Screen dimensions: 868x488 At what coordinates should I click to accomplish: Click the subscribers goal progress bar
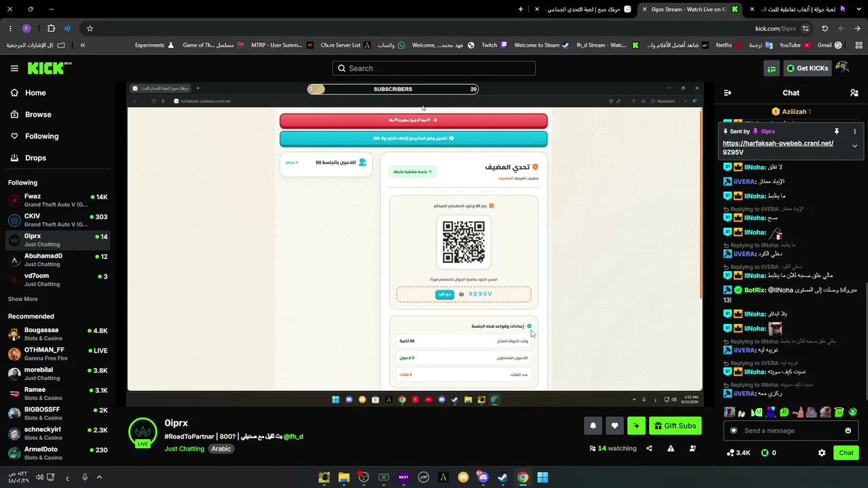point(393,89)
